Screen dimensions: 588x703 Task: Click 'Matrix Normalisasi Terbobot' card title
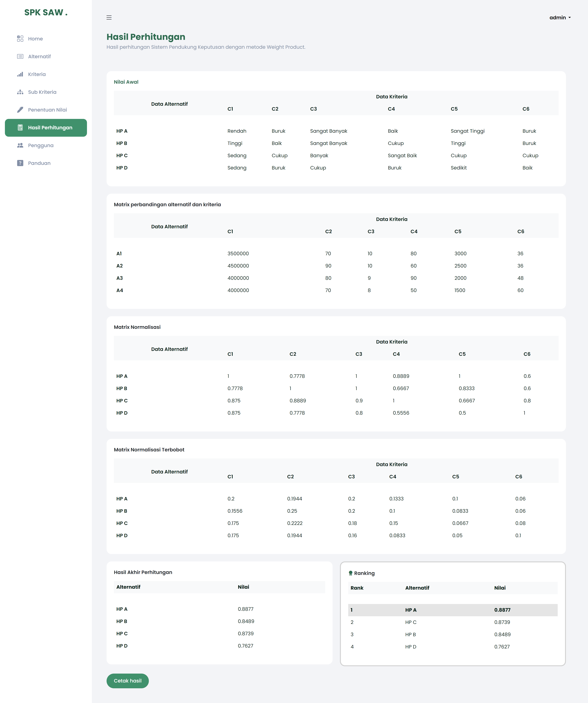pyautogui.click(x=149, y=450)
